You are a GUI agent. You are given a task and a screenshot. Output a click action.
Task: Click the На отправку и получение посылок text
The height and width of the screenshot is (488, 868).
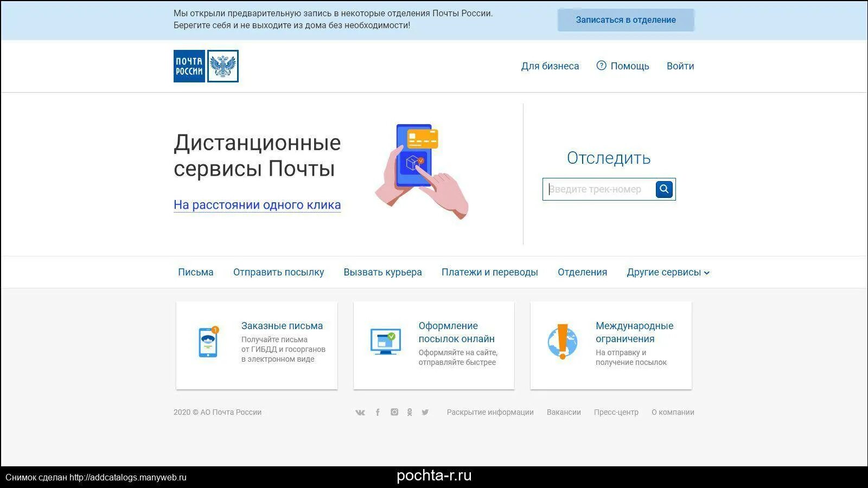tap(631, 357)
